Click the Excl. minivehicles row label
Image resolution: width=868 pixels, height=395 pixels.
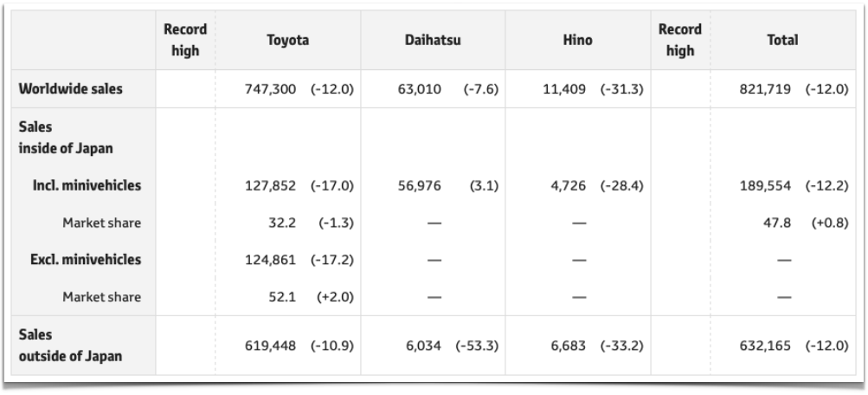click(x=86, y=259)
